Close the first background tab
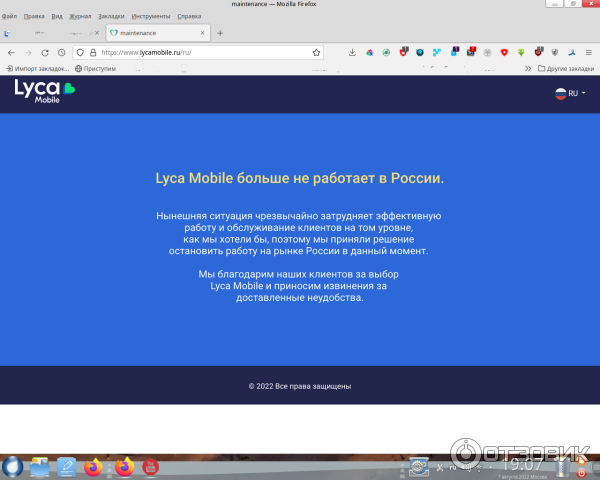The width and height of the screenshot is (600, 480). [x=97, y=33]
